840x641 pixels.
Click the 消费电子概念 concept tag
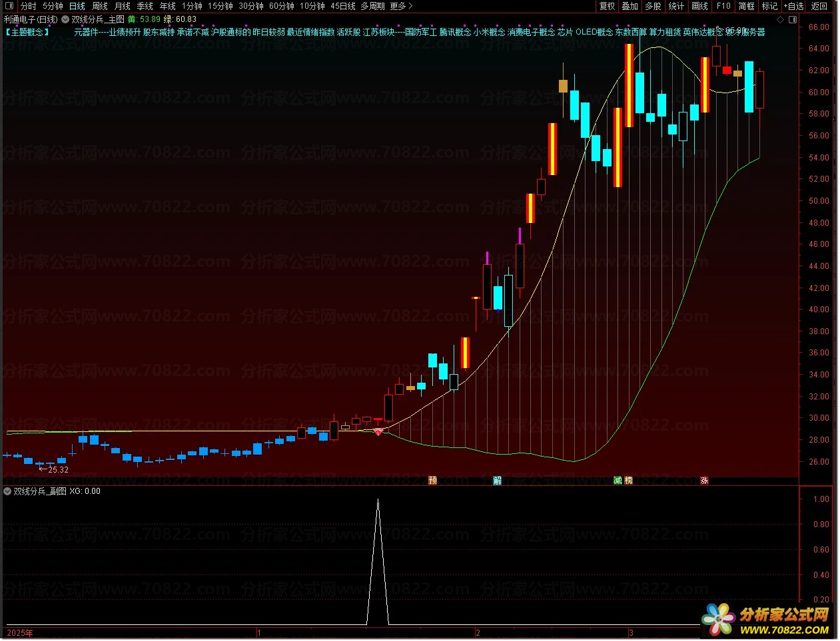pos(531,32)
